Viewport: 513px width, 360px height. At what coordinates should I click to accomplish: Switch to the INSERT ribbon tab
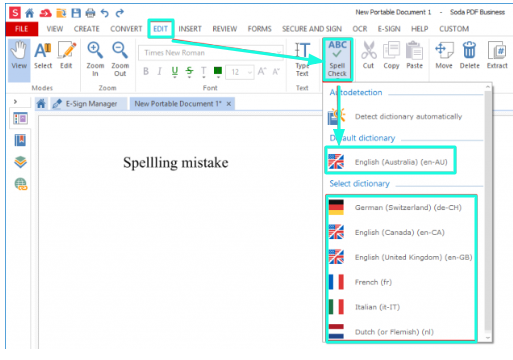tap(190, 29)
